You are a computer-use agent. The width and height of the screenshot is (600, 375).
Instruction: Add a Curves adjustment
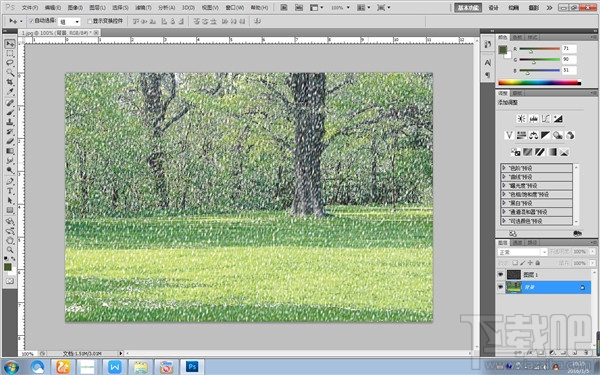546,119
